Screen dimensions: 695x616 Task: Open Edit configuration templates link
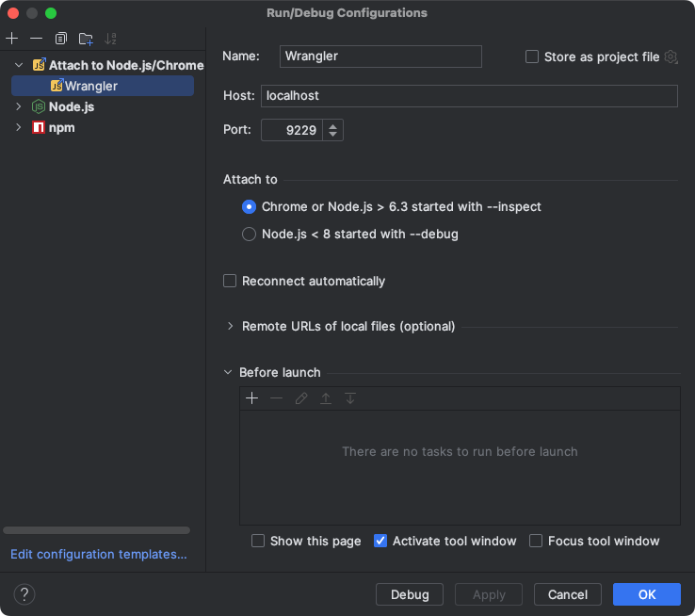[99, 554]
